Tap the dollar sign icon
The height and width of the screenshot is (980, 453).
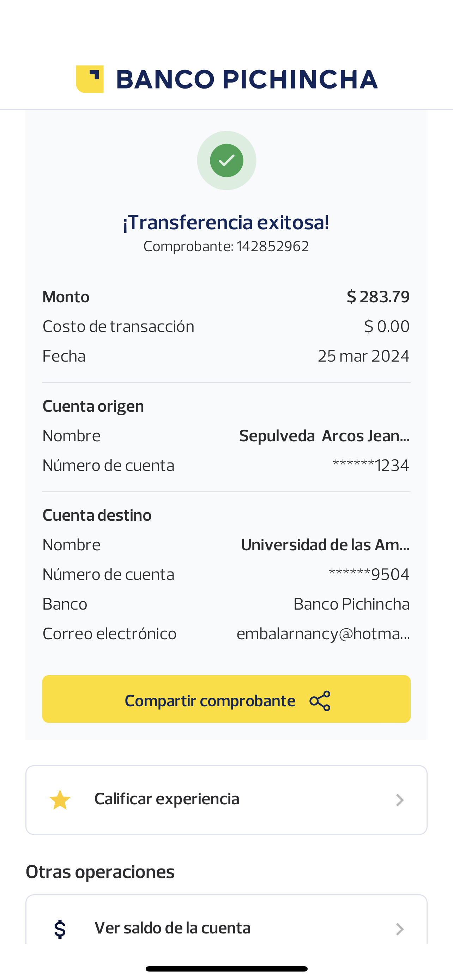pos(60,929)
